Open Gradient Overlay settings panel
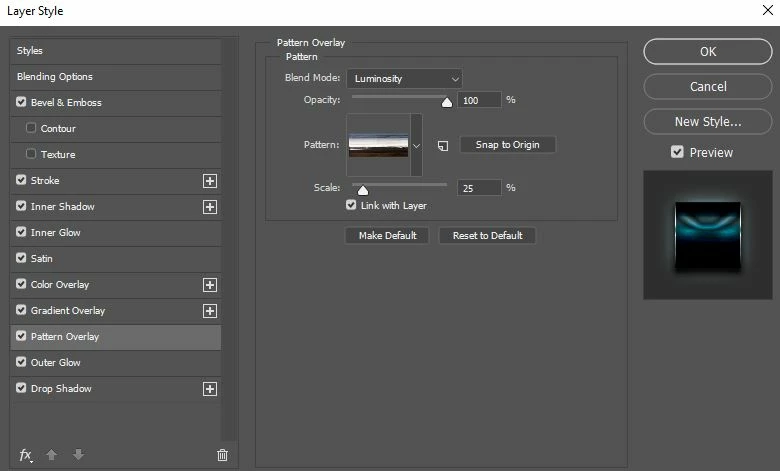 68,310
